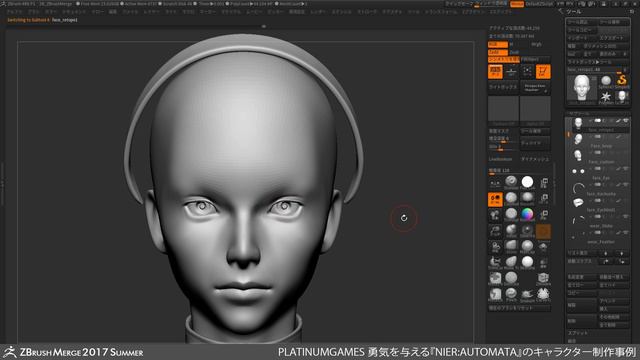Click the ライトボックス button

point(503,87)
